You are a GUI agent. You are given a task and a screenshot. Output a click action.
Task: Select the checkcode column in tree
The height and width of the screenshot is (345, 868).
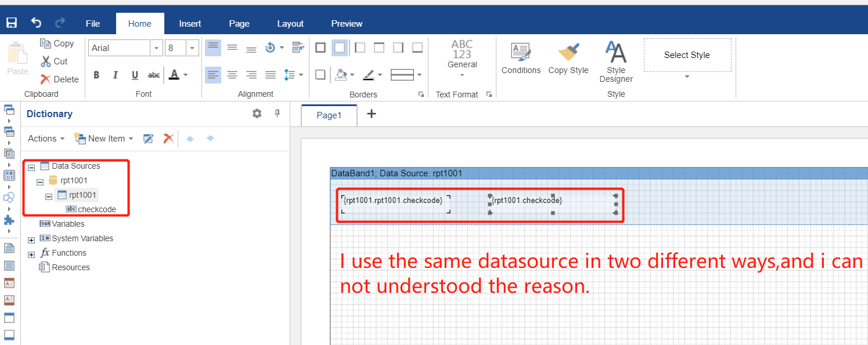coord(91,209)
